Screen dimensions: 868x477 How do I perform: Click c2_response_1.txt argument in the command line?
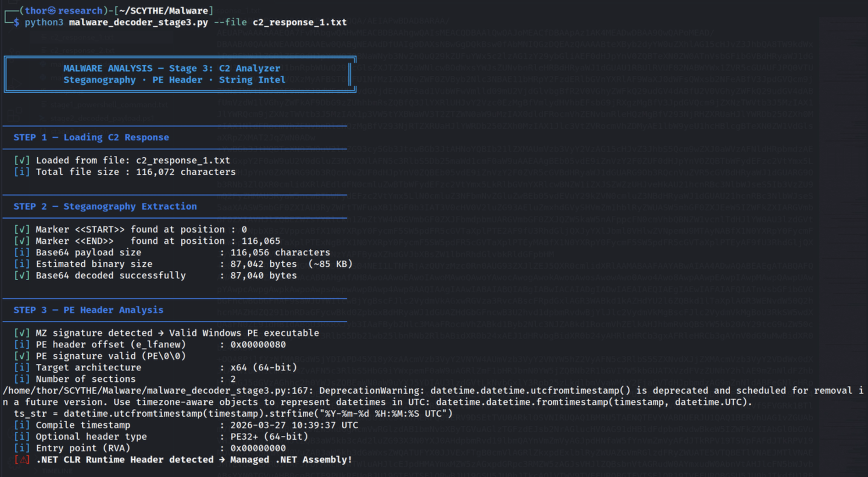pos(299,23)
